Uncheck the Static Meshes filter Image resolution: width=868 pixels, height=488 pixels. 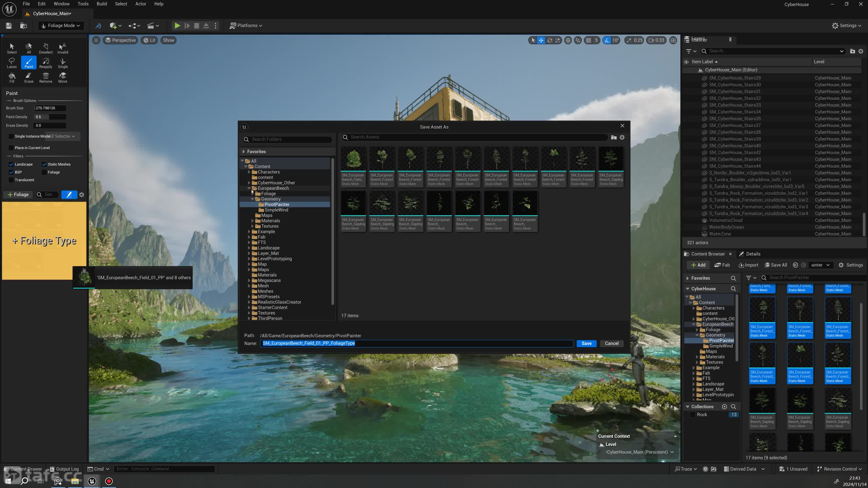(44, 164)
